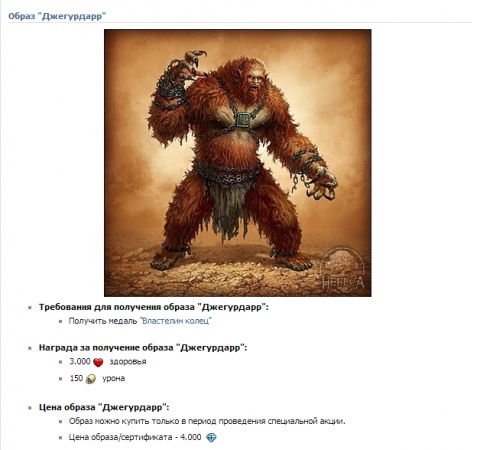Image resolution: width=480 pixels, height=450 pixels.
Task: Click the bullet before the "Требования" heading
Action: tap(30, 308)
